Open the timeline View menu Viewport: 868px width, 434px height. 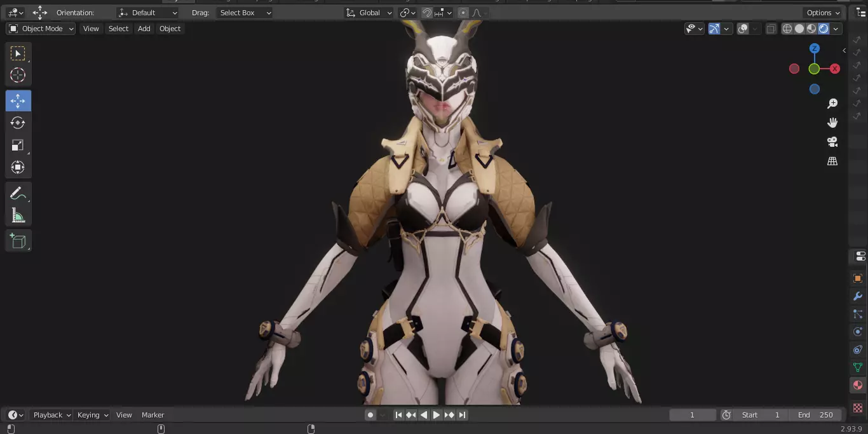(124, 415)
